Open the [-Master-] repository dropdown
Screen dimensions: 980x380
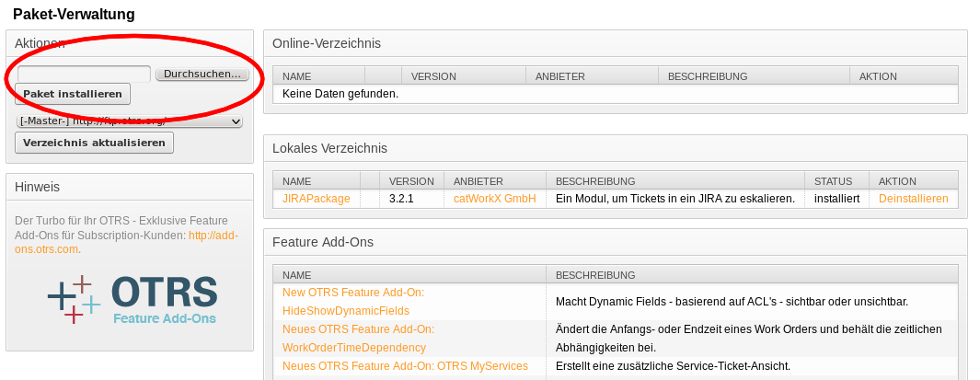pos(129,121)
